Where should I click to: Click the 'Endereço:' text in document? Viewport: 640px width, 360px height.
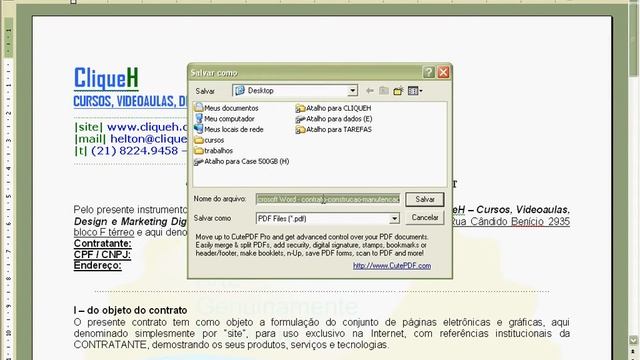98,265
